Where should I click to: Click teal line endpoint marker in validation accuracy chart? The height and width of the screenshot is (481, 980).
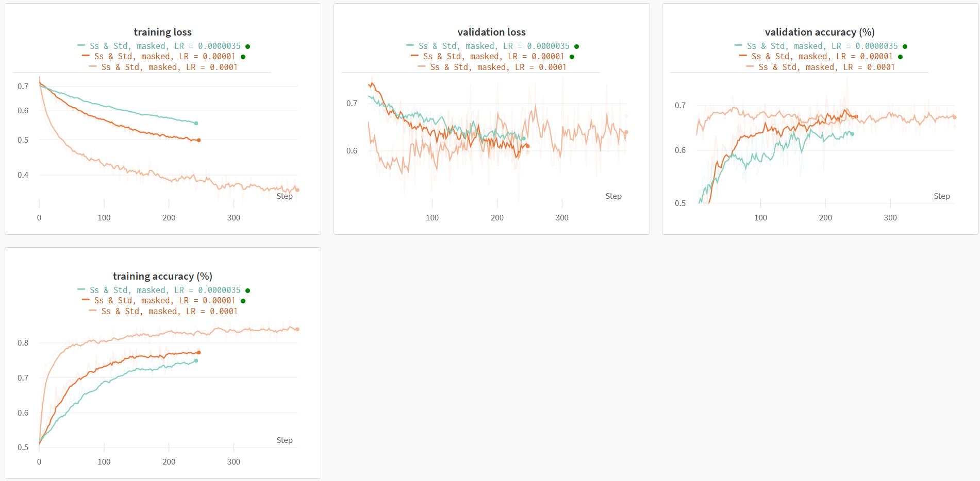tap(852, 134)
